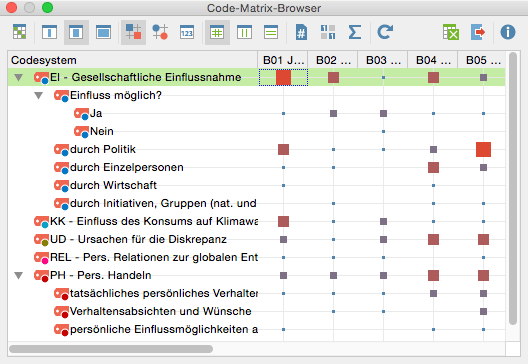Collapse the Einfluss möglich? subcode

(39, 96)
